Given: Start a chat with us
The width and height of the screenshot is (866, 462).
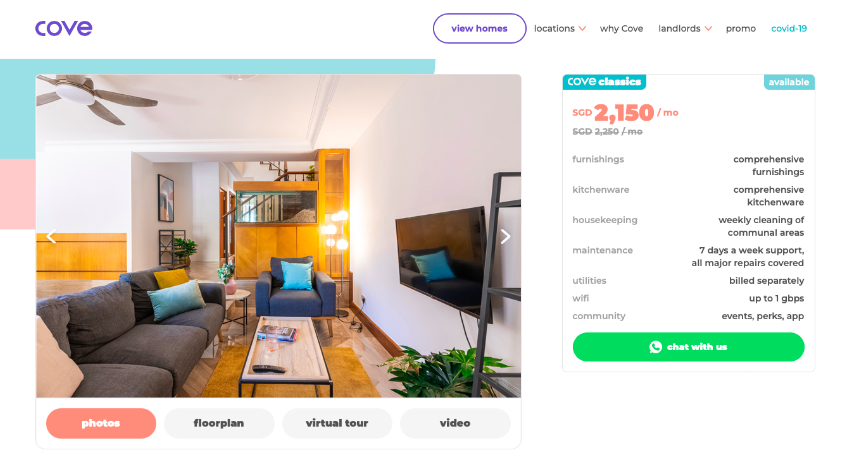Looking at the screenshot, I should [x=688, y=347].
